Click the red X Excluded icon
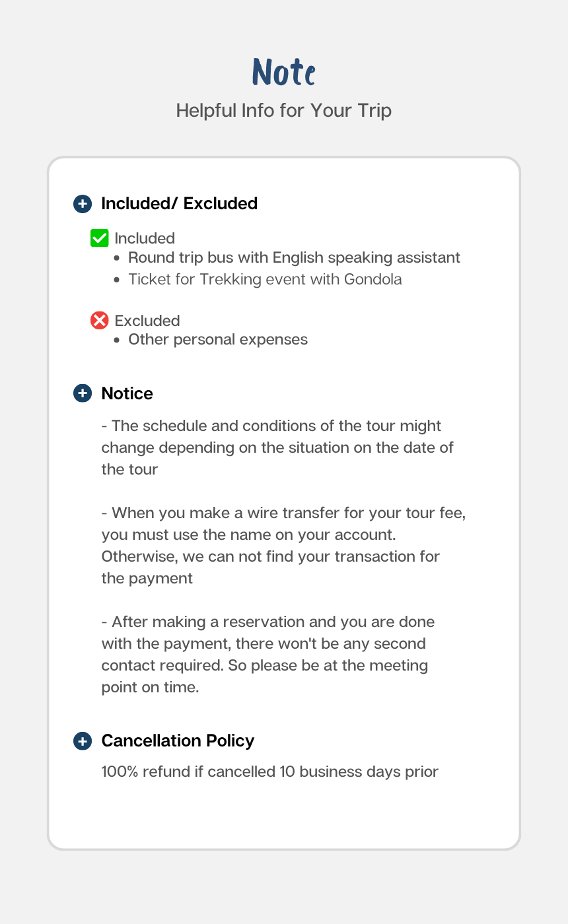Viewport: 568px width, 924px height. click(x=99, y=321)
